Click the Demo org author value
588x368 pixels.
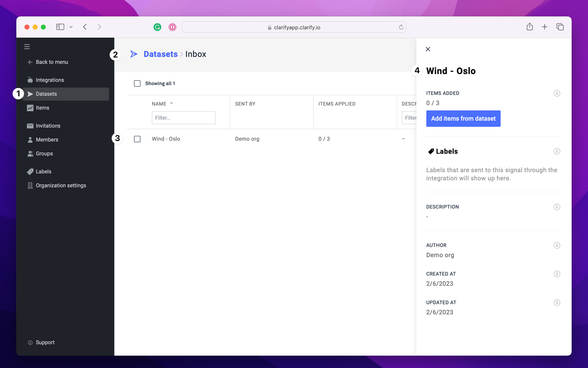click(x=440, y=255)
